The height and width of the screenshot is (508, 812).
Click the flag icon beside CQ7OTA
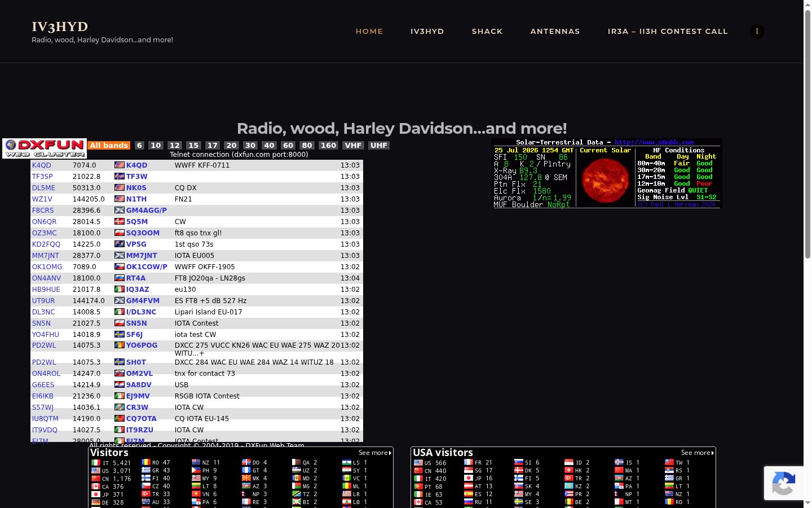coord(119,419)
